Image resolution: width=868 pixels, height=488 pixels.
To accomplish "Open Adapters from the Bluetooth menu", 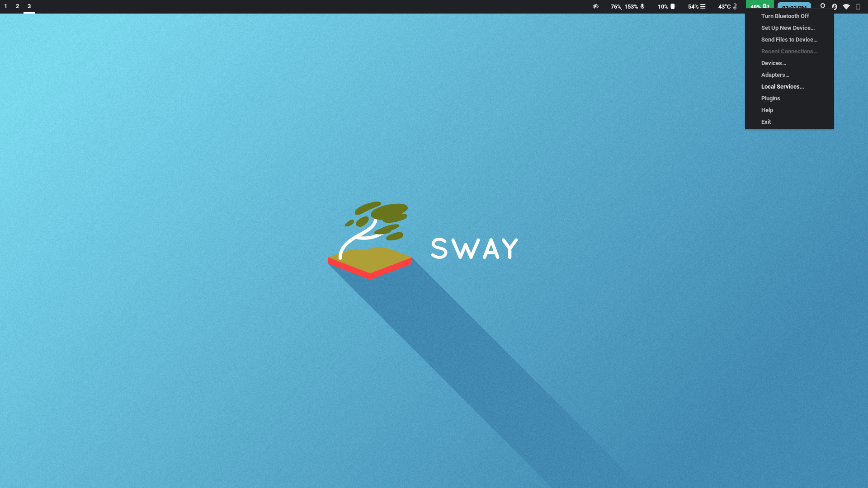I will pyautogui.click(x=775, y=75).
